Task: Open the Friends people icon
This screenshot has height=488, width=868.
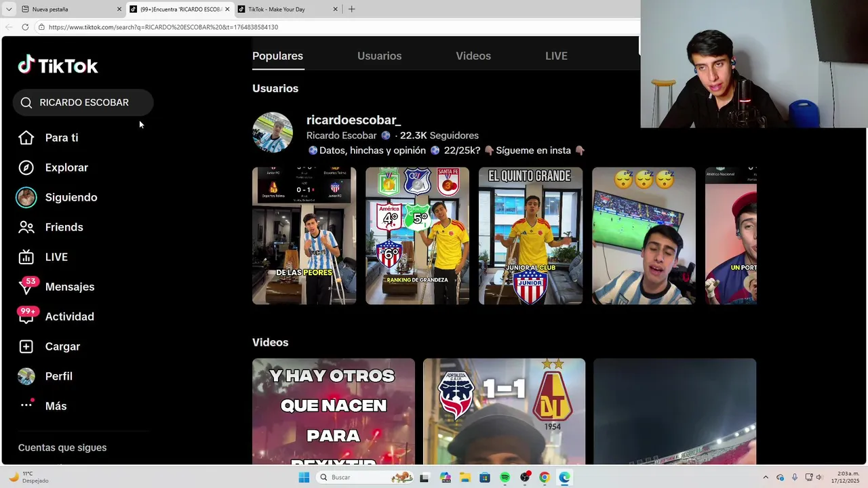Action: click(26, 227)
